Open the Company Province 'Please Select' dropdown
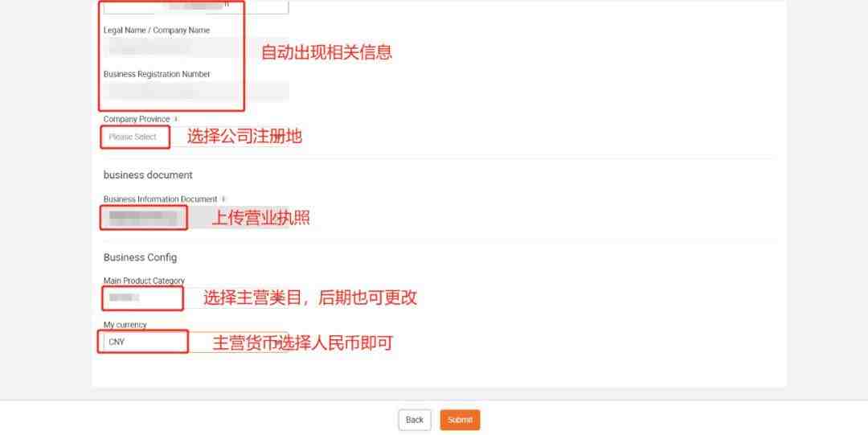This screenshot has width=868, height=435. (196, 137)
